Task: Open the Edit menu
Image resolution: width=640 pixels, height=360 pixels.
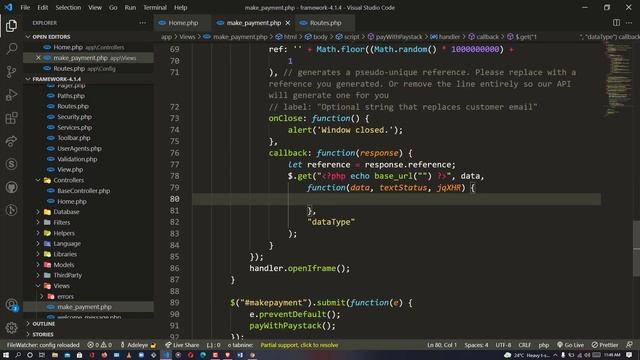Action: click(x=42, y=7)
